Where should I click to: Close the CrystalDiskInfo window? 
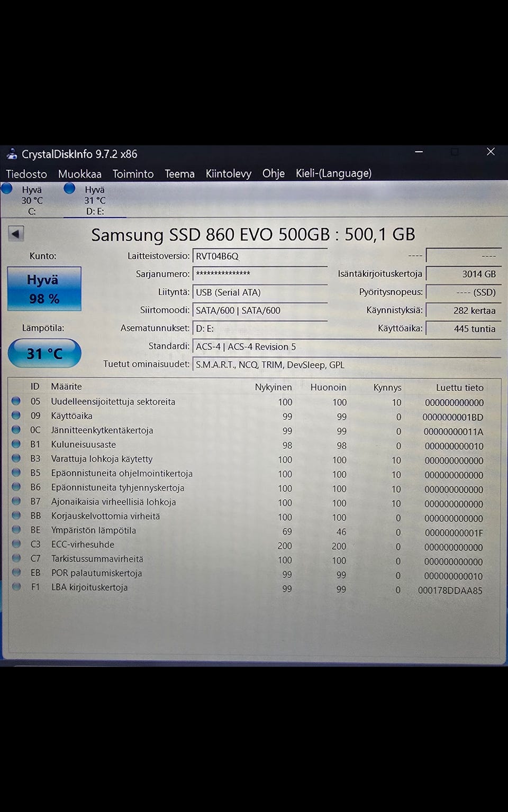click(491, 152)
